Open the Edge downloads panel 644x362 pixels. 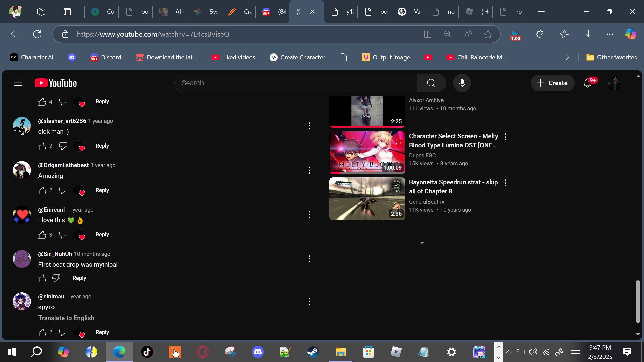tap(588, 34)
